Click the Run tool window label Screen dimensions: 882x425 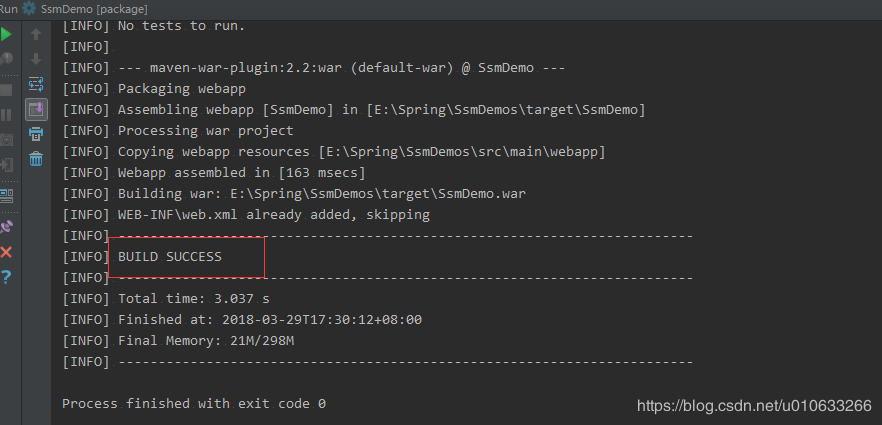(x=8, y=9)
